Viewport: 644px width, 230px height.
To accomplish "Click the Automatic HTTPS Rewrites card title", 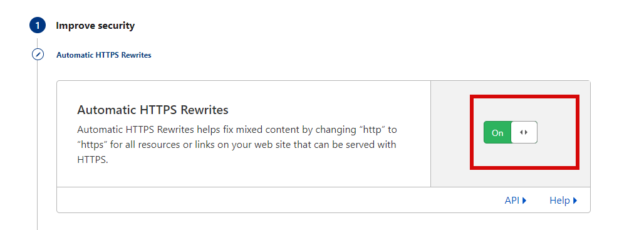I will [x=153, y=110].
